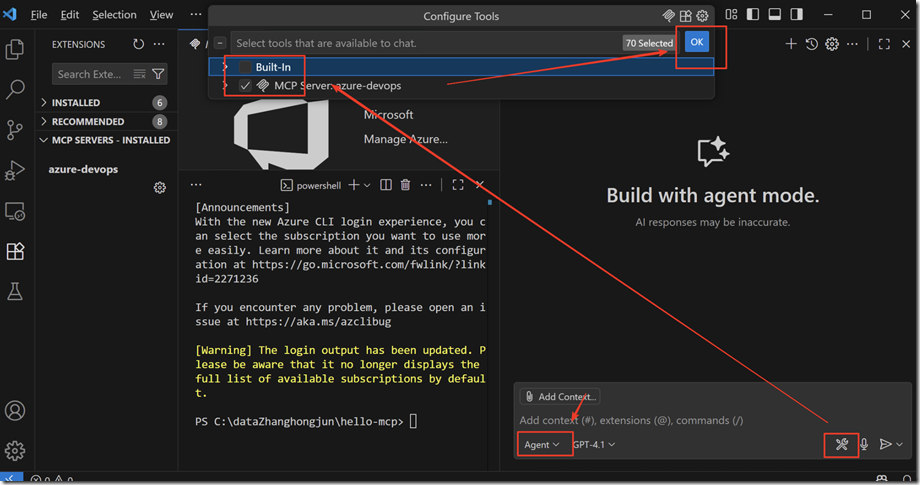Maximize the chat panel

click(884, 44)
